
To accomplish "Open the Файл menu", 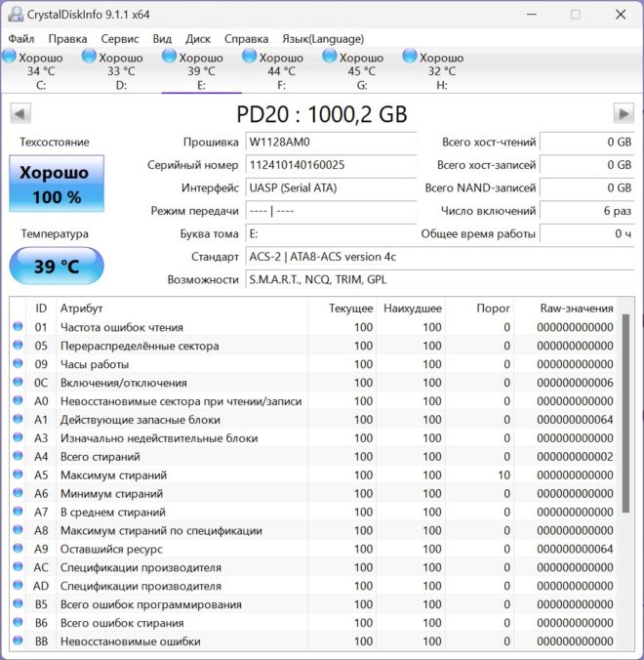I will tap(21, 39).
